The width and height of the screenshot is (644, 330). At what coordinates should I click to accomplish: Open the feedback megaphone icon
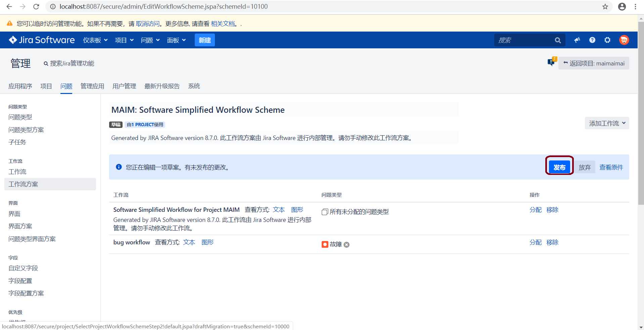click(577, 40)
